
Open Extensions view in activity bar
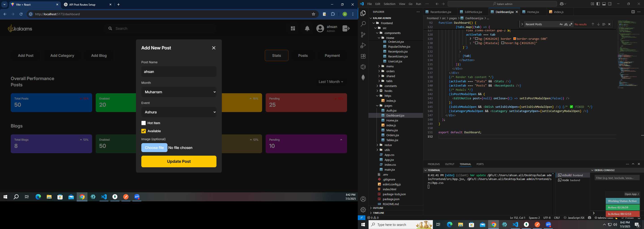pos(363,56)
